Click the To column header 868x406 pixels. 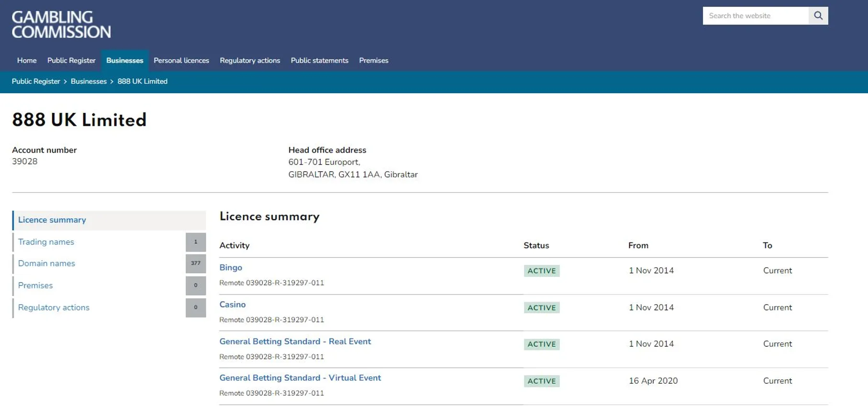pos(768,245)
